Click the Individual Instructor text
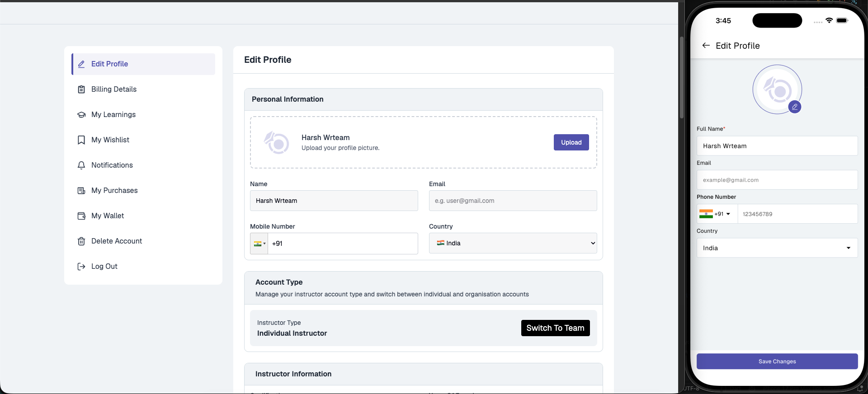This screenshot has height=394, width=868. pos(292,333)
